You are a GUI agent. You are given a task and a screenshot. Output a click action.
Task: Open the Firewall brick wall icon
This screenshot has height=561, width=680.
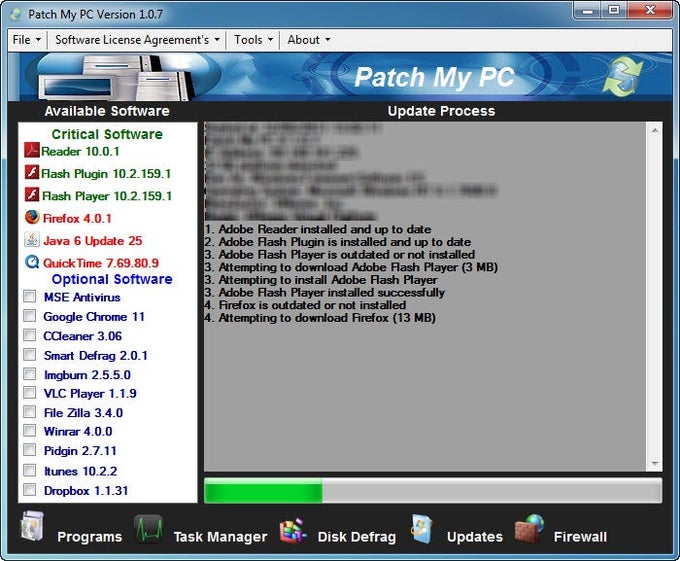529,530
